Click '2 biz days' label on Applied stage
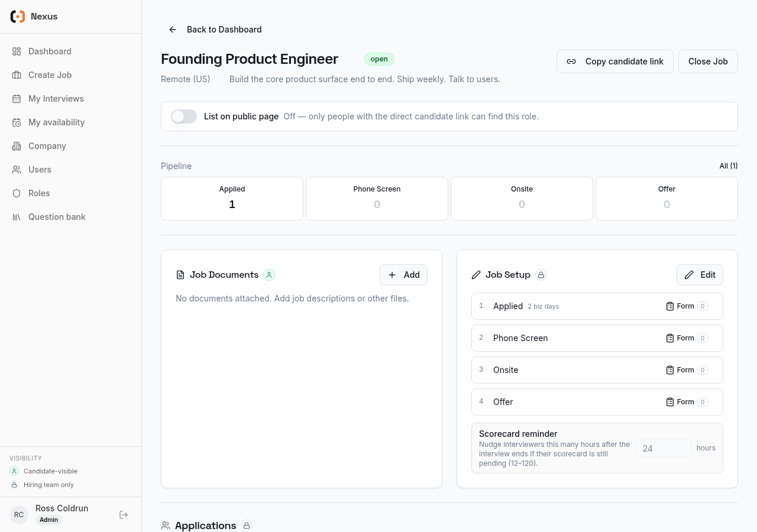Viewport: 757px width, 532px height. pos(544,306)
